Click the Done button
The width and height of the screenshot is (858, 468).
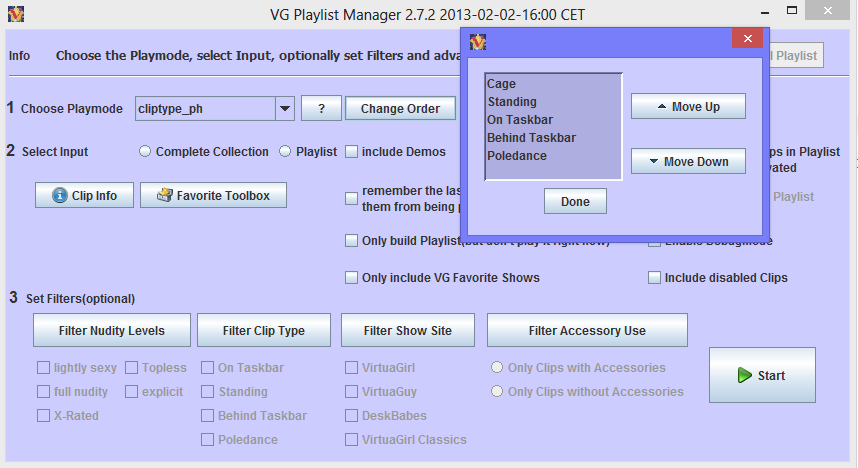(575, 201)
